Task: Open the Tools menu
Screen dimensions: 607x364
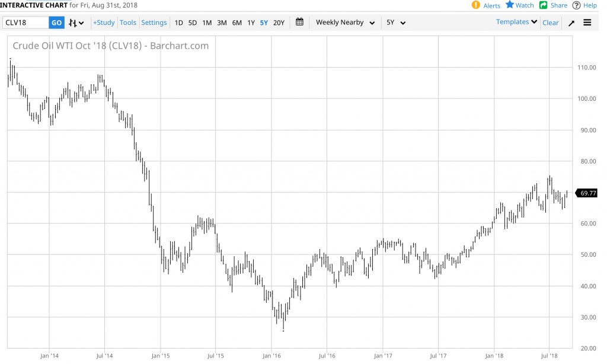Action: tap(128, 23)
